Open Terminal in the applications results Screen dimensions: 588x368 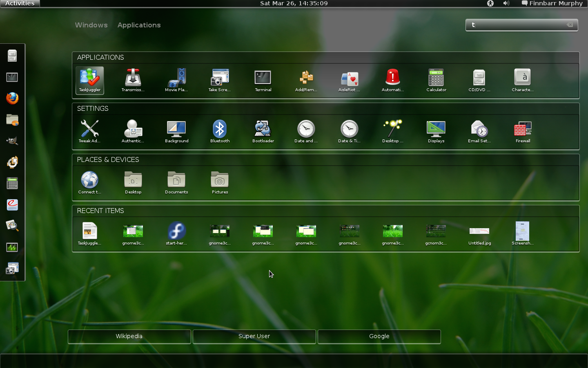263,81
